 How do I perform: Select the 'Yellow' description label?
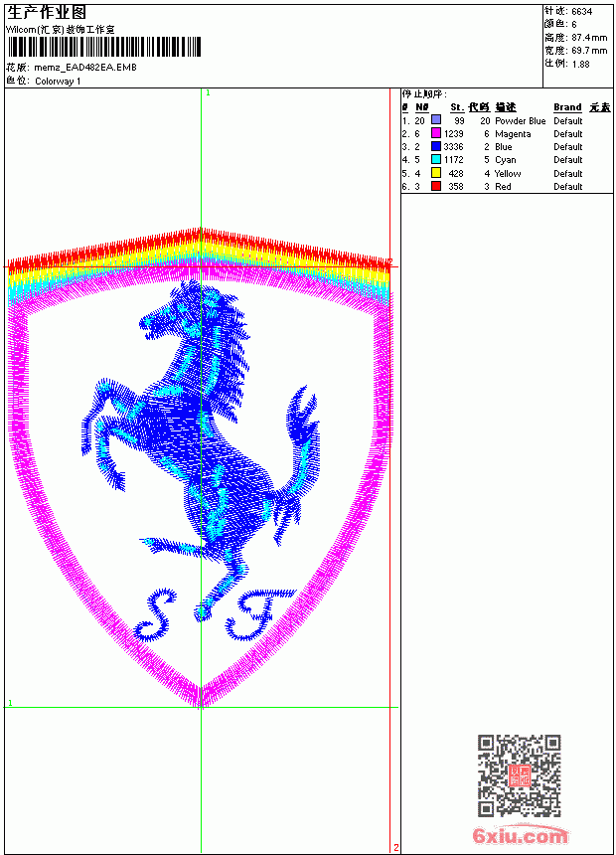point(508,173)
